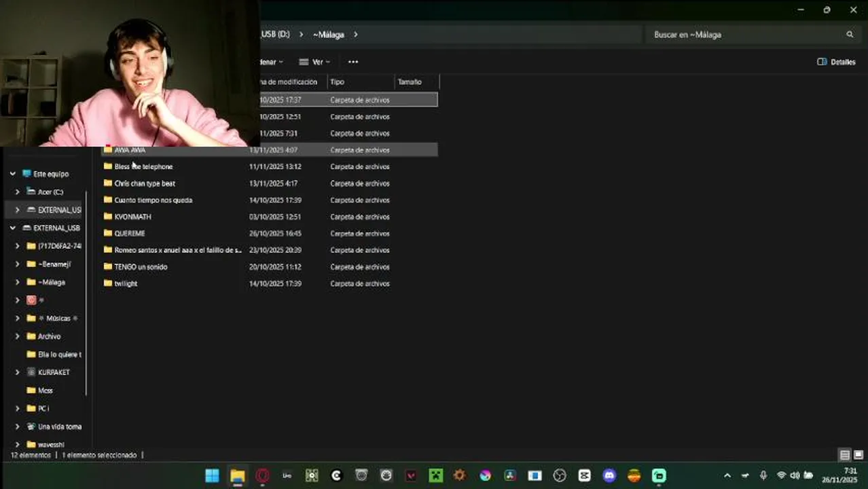This screenshot has width=868, height=489.
Task: Open the Ver view dropdown
Action: pyautogui.click(x=314, y=62)
